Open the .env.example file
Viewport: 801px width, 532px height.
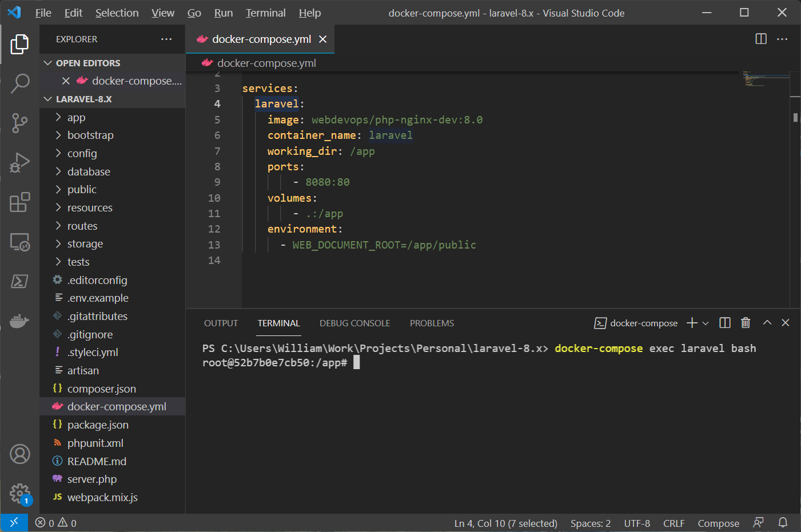(112, 298)
